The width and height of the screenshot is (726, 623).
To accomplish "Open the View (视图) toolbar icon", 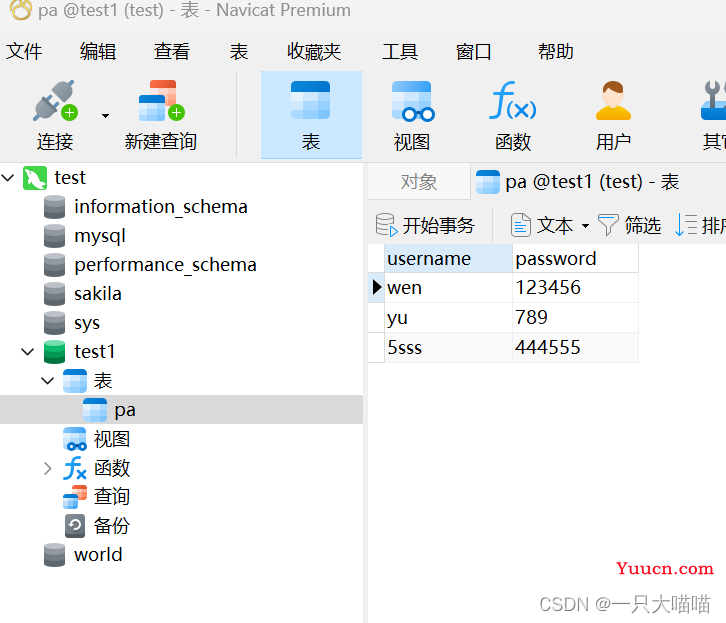I will tap(412, 101).
